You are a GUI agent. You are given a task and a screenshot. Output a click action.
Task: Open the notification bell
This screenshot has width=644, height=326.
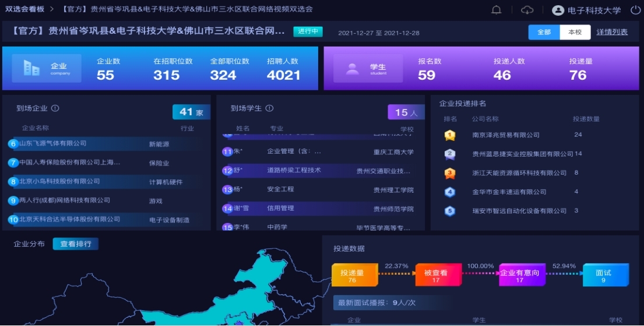pyautogui.click(x=497, y=10)
